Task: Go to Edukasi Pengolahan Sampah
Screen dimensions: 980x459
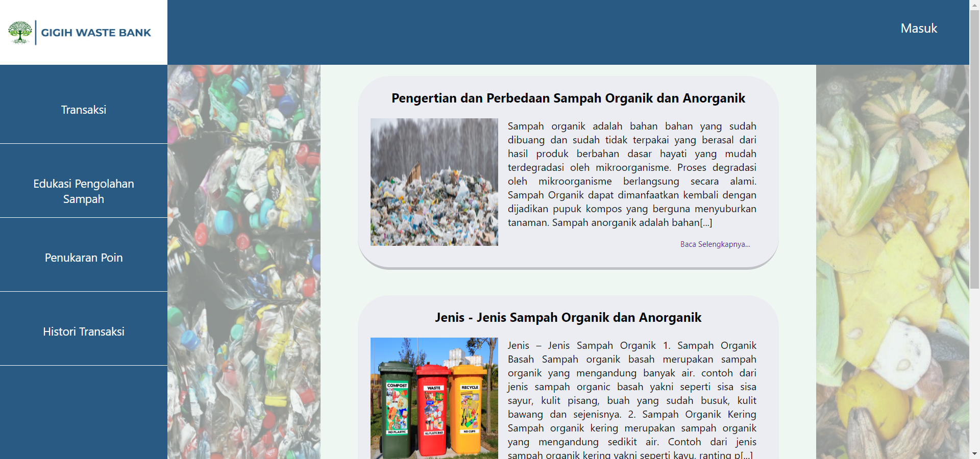Action: coord(84,191)
